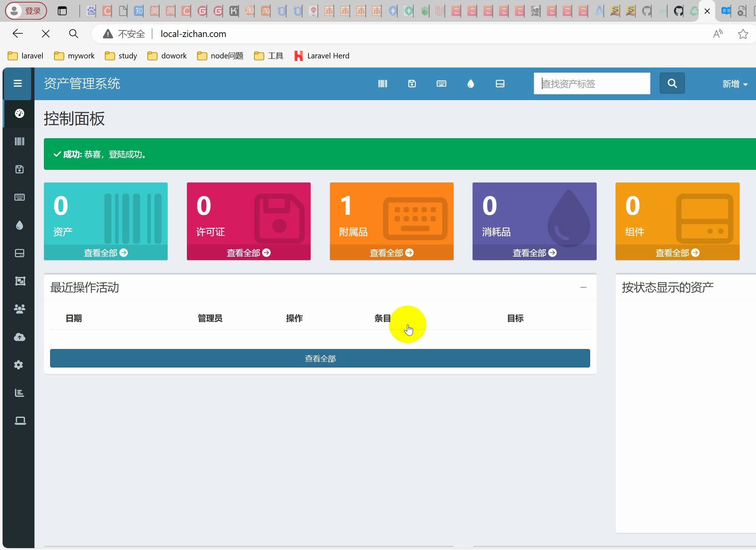Click the 管理员 column header
Viewport: 756px width, 550px height.
tap(210, 319)
